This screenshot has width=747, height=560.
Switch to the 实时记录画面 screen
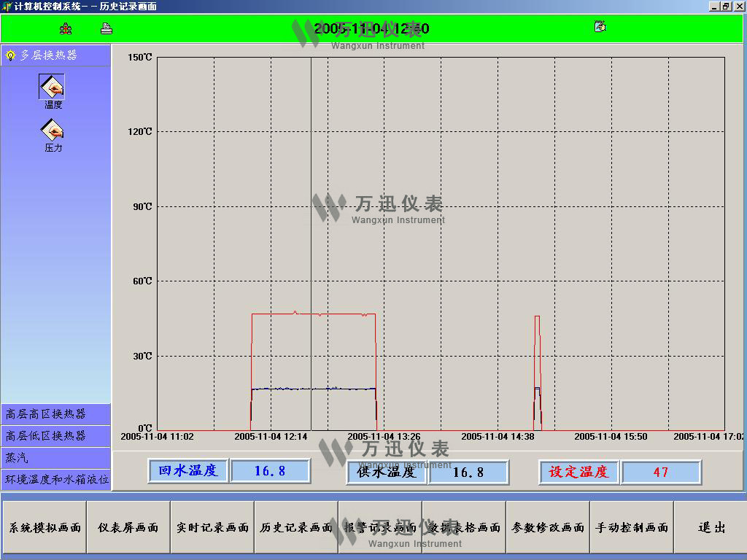click(212, 526)
